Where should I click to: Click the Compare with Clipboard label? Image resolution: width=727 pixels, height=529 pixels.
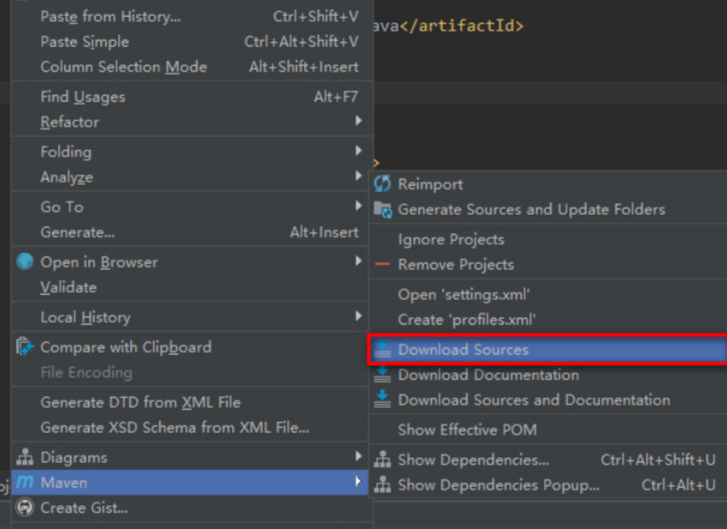click(126, 347)
